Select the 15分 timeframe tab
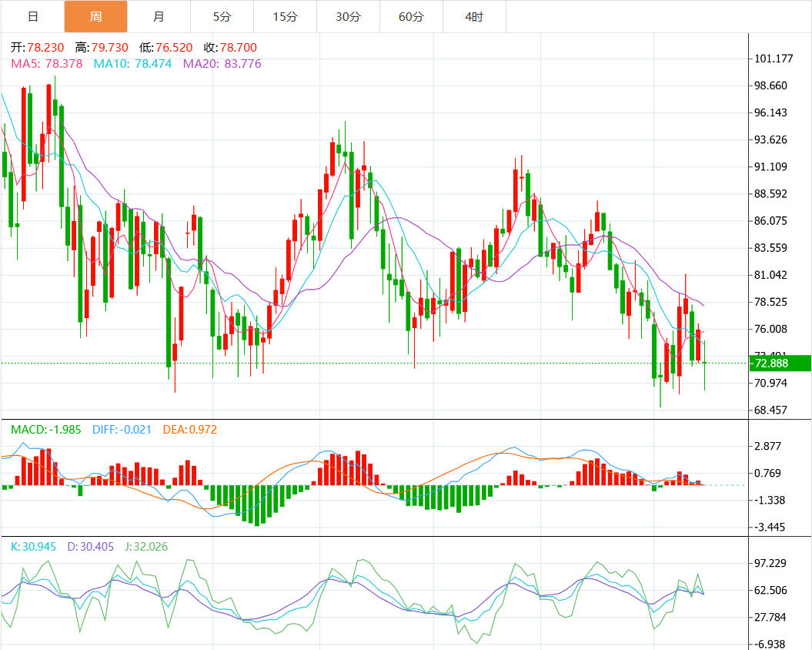This screenshot has height=650, width=812. pos(285,16)
